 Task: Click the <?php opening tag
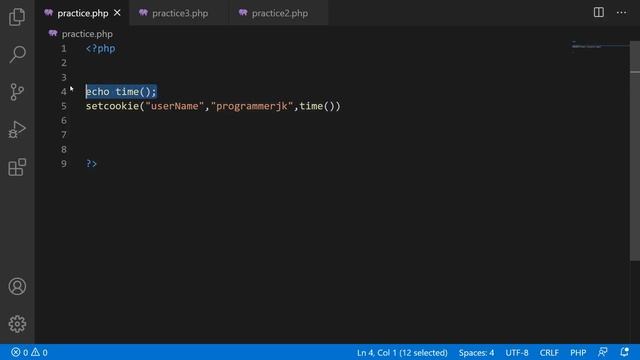[100, 49]
